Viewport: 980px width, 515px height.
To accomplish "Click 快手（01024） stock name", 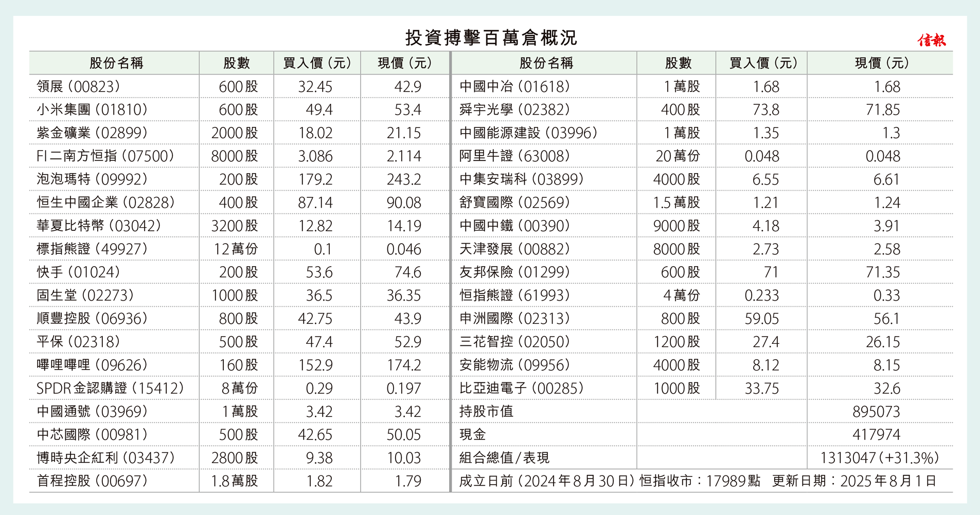I will click(x=78, y=272).
